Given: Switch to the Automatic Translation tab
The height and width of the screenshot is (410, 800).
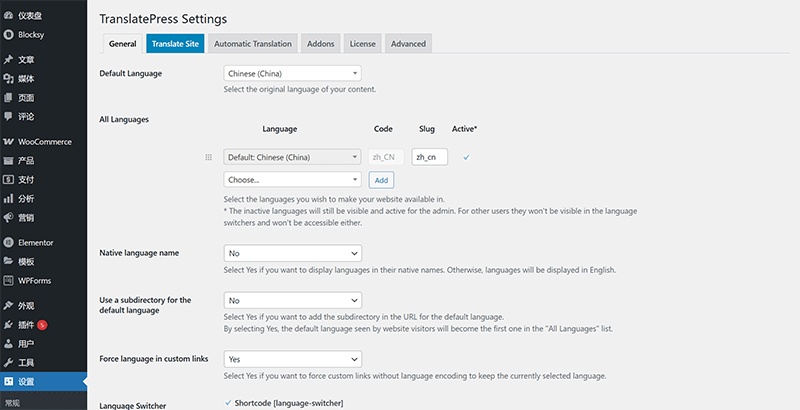Looking at the screenshot, I should [253, 44].
